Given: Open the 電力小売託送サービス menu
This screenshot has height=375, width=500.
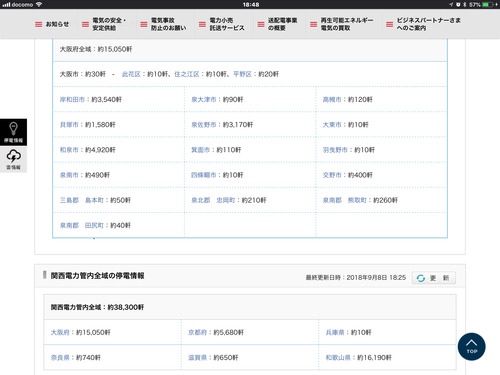Looking at the screenshot, I should tap(222, 24).
